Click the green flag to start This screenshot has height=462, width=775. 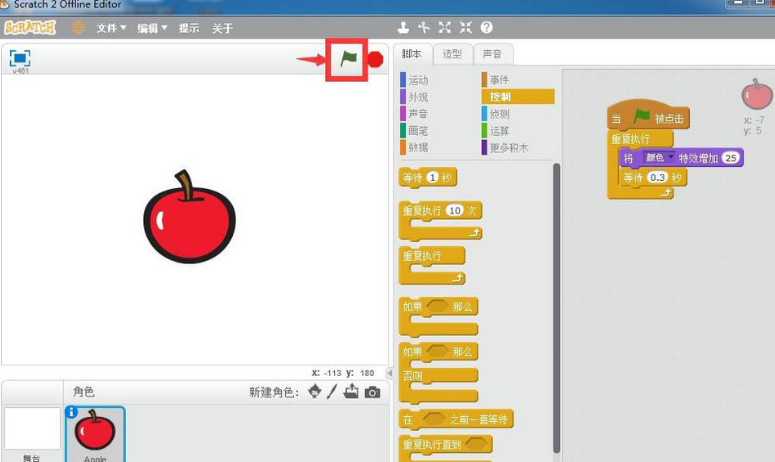coord(348,59)
